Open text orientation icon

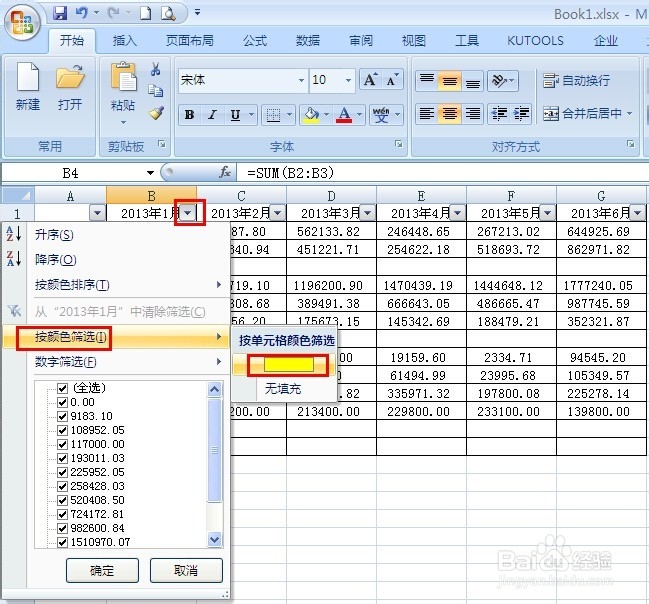(x=502, y=81)
